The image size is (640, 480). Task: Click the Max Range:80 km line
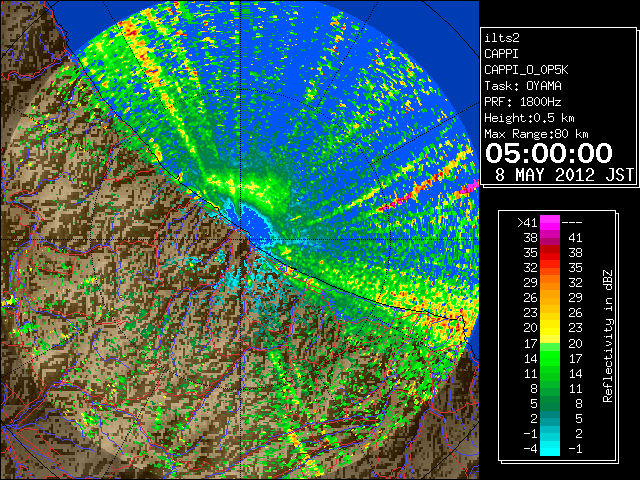coord(536,134)
